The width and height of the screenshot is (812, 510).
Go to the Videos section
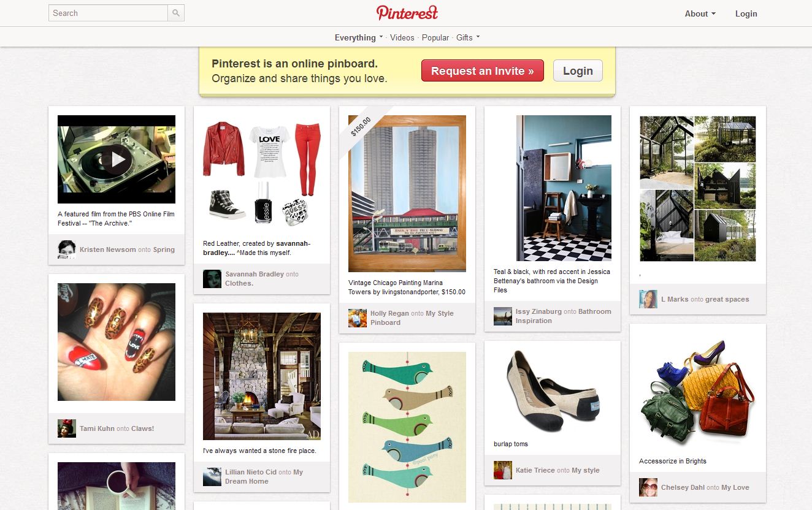tap(402, 37)
